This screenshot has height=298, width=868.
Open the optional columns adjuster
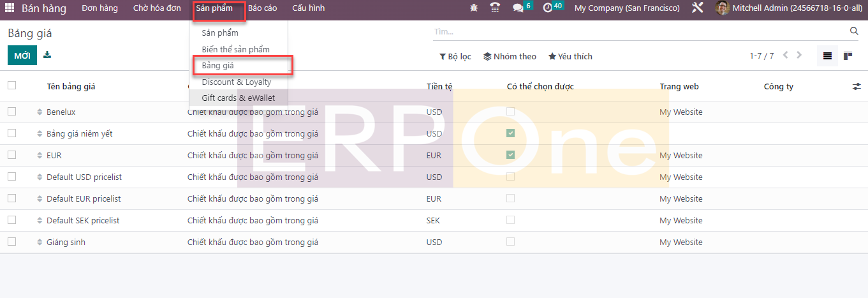click(x=857, y=86)
